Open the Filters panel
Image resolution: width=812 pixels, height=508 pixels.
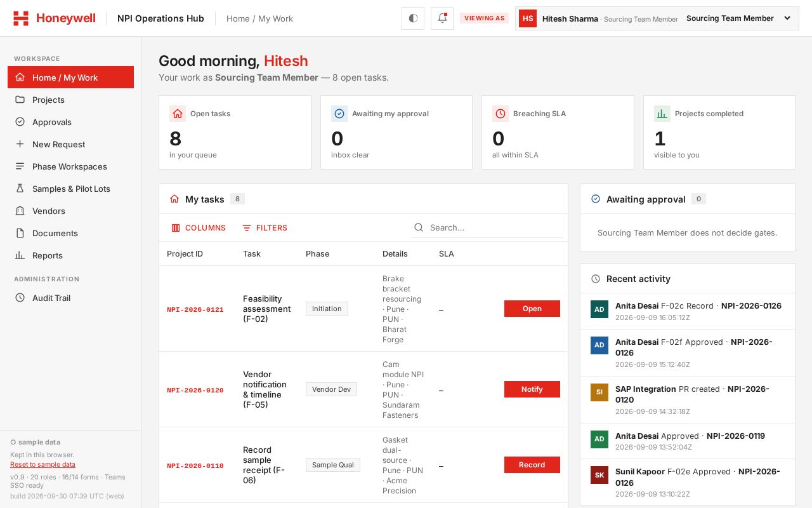pyautogui.click(x=265, y=228)
